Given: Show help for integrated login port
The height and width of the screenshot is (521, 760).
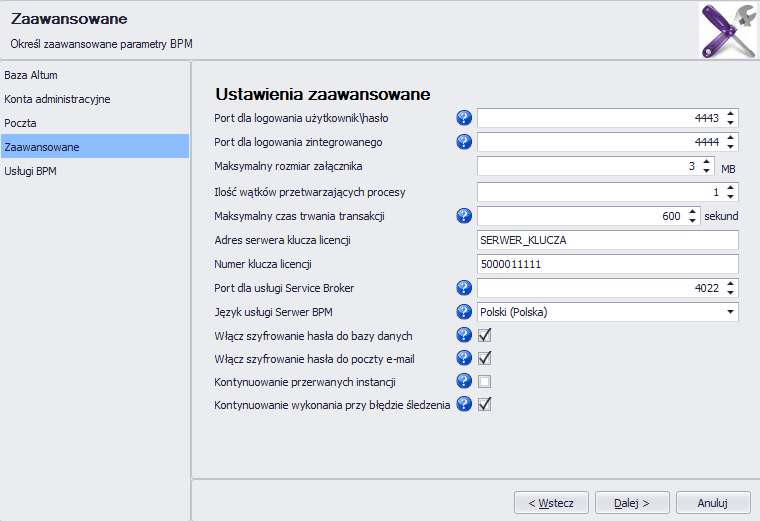Looking at the screenshot, I should coord(464,142).
